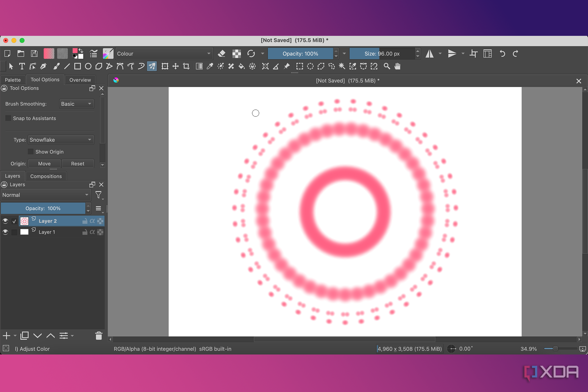Select the Fill bucket tool
Image resolution: width=588 pixels, height=392 pixels.
point(241,66)
